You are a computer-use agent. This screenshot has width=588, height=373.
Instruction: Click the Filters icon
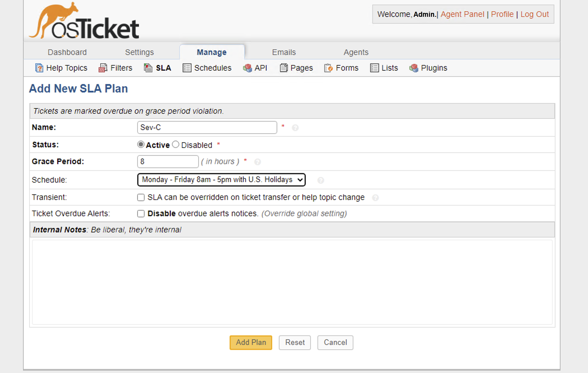[103, 68]
